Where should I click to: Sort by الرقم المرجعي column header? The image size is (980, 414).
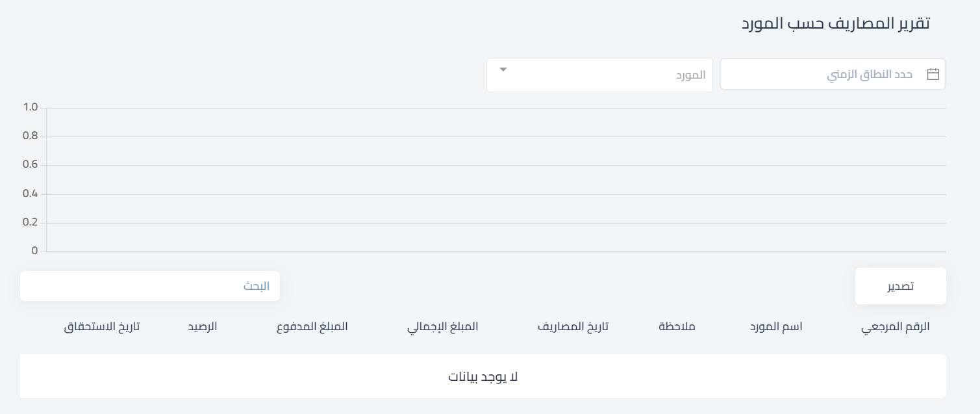click(x=896, y=327)
